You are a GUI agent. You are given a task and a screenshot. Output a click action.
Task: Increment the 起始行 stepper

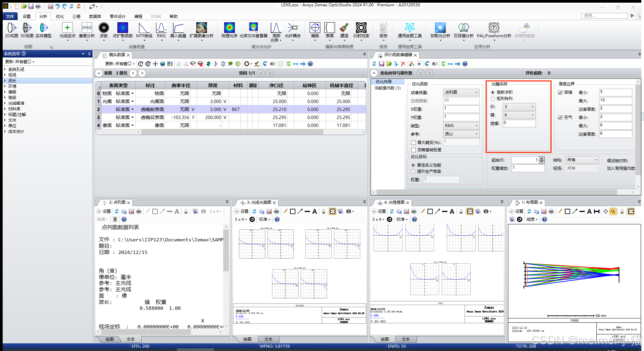542,158
